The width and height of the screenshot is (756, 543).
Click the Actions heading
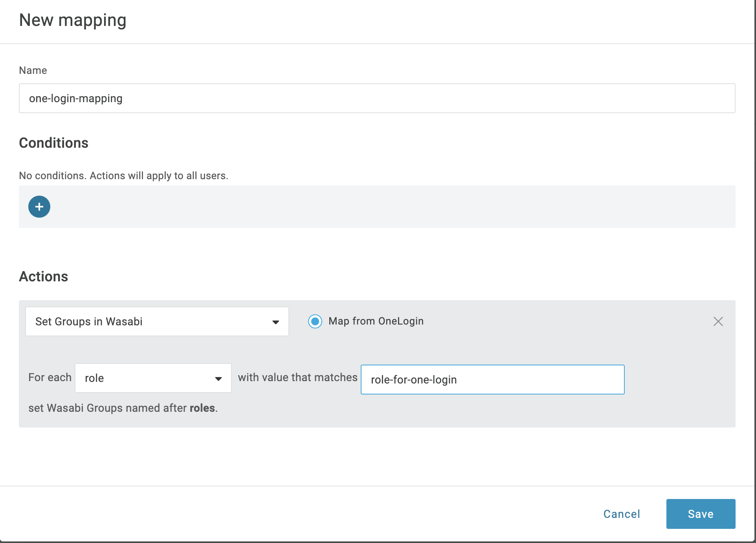point(44,277)
